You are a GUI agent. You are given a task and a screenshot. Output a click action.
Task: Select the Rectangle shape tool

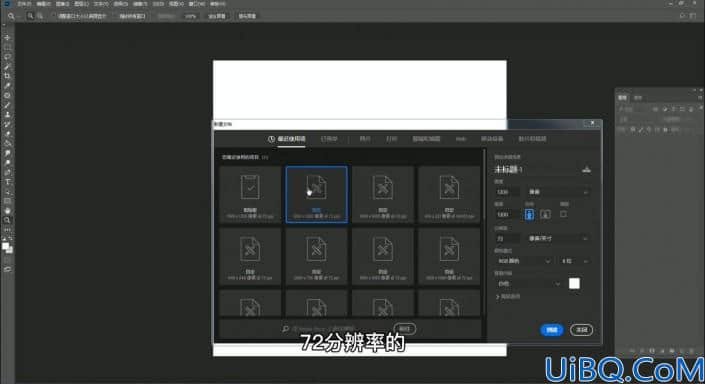click(x=7, y=201)
